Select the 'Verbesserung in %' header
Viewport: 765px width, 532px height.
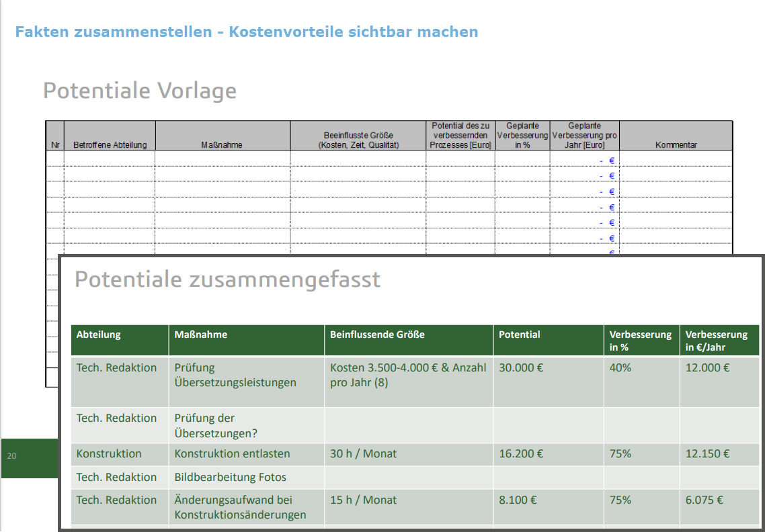(x=641, y=341)
